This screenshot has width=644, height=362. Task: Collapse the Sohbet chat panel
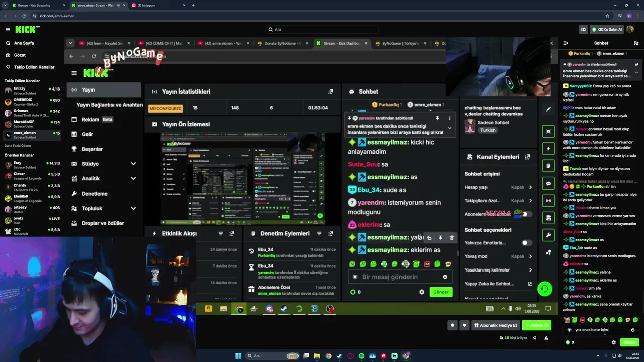point(566,43)
